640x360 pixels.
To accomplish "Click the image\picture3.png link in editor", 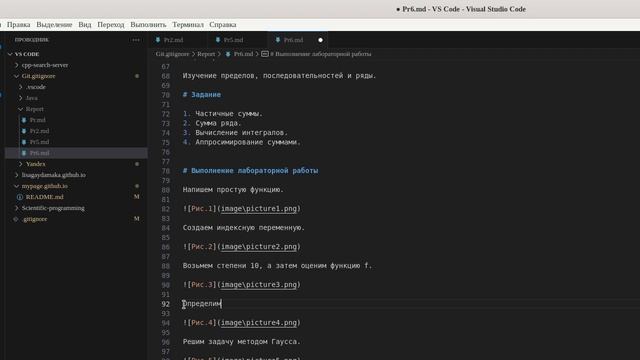I will coord(259,284).
